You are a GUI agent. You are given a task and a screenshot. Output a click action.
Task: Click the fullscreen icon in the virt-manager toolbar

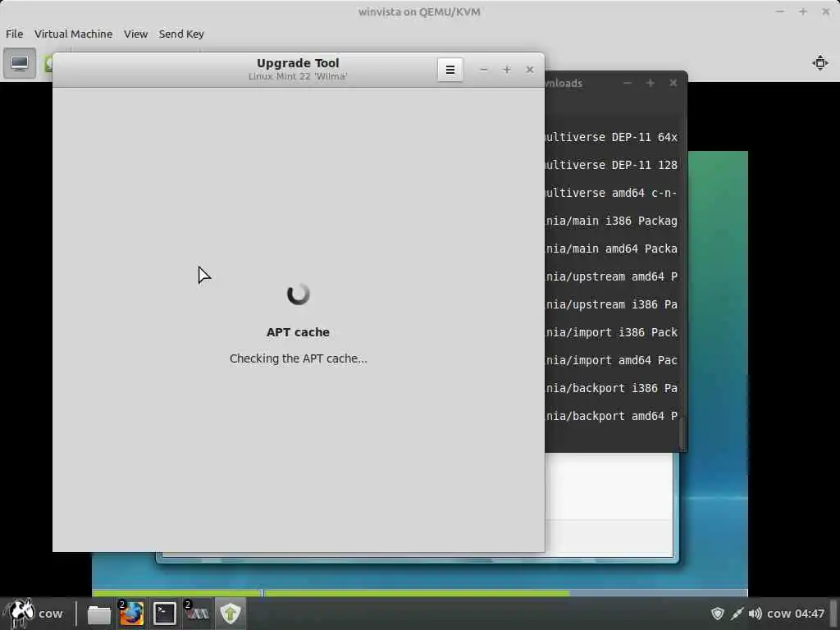click(819, 62)
